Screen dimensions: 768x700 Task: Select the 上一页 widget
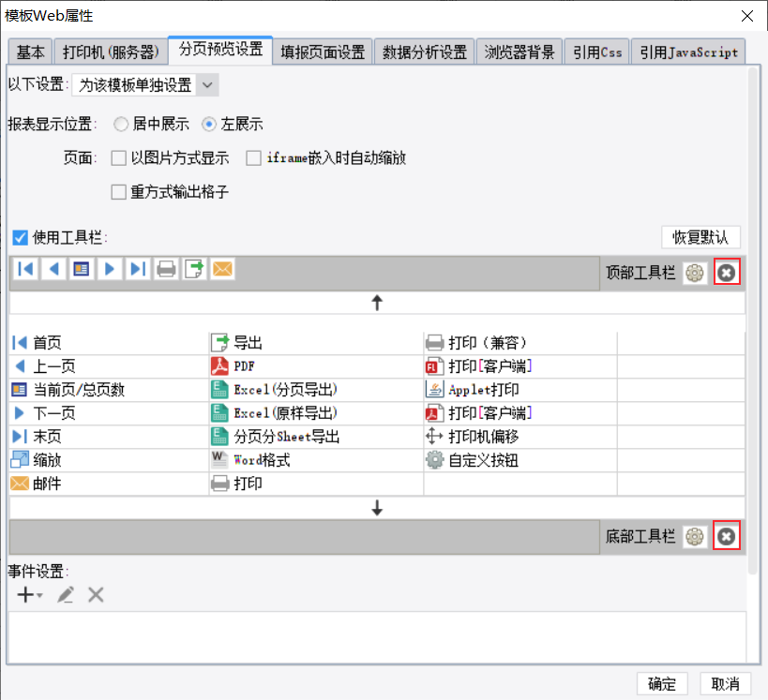[109, 366]
